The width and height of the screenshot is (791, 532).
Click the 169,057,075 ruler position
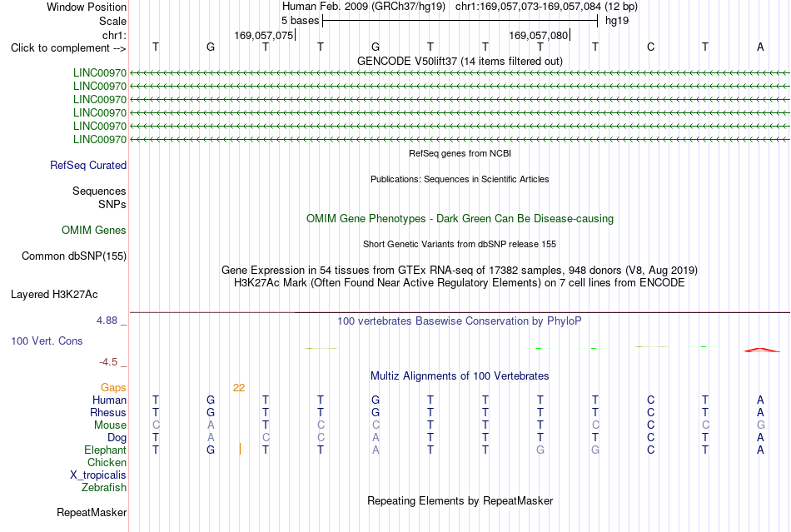(263, 35)
